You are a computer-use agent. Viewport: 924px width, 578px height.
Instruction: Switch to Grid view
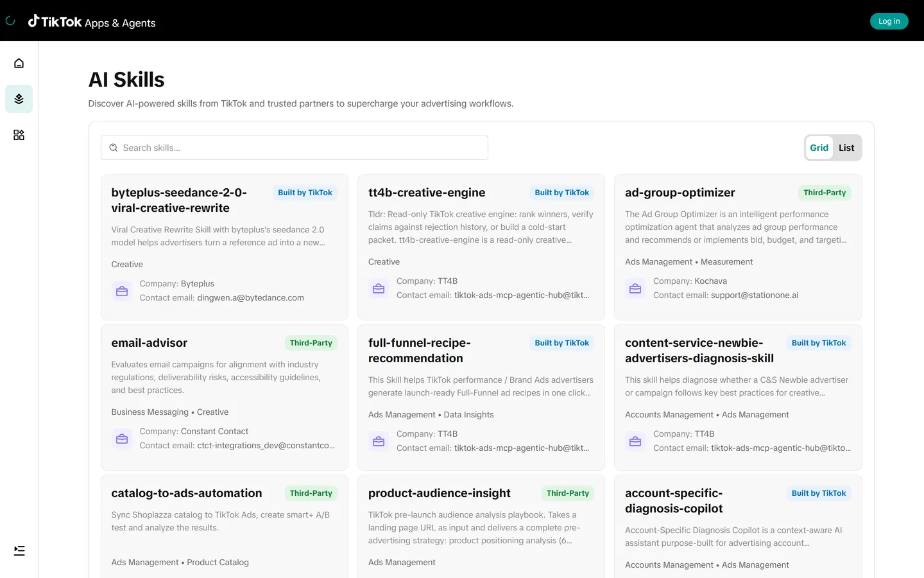[x=819, y=148]
